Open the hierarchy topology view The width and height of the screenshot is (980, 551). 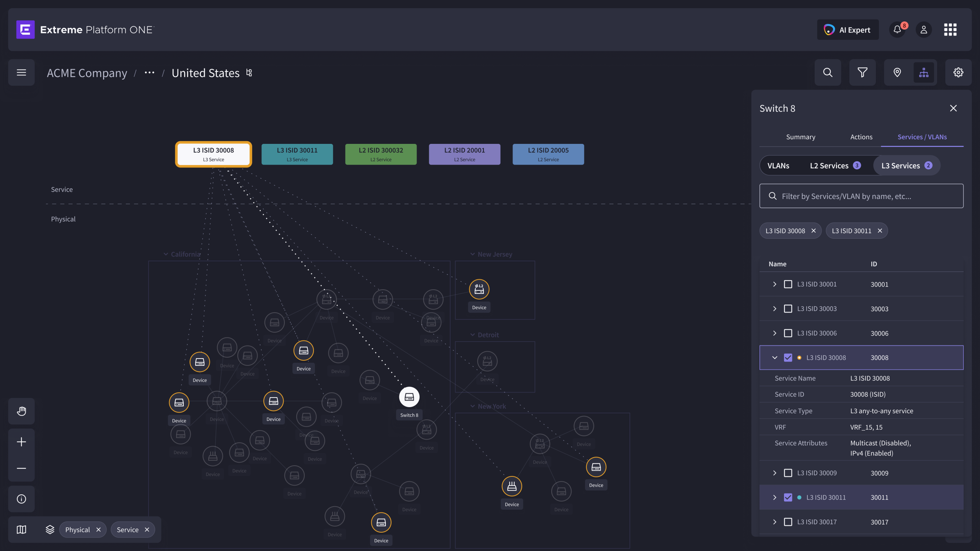[924, 72]
